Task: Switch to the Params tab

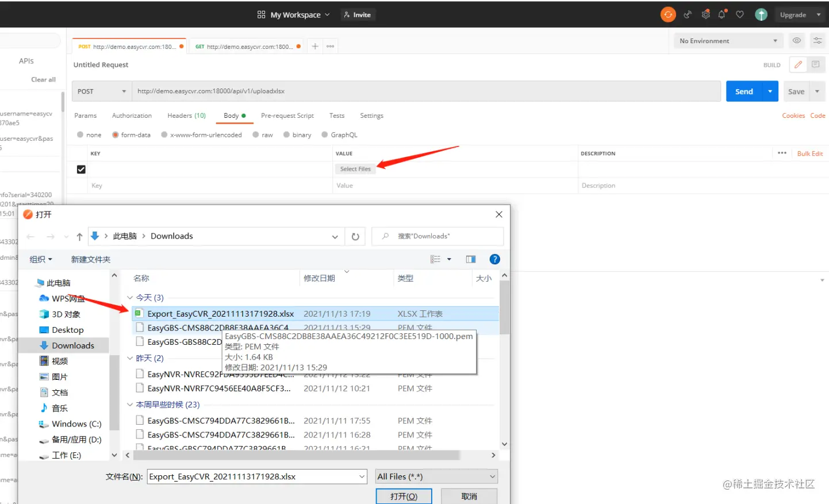Action: click(x=86, y=116)
